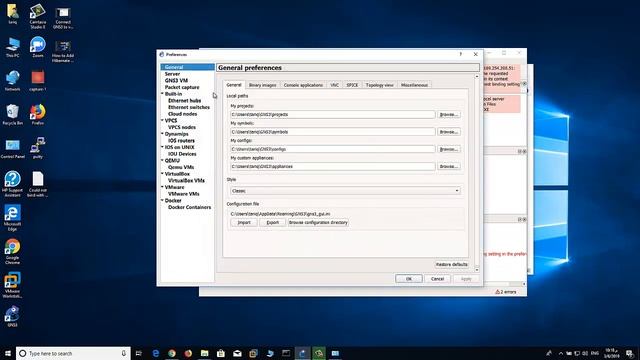Open Microsoft Store from the taskbar

[x=221, y=353]
